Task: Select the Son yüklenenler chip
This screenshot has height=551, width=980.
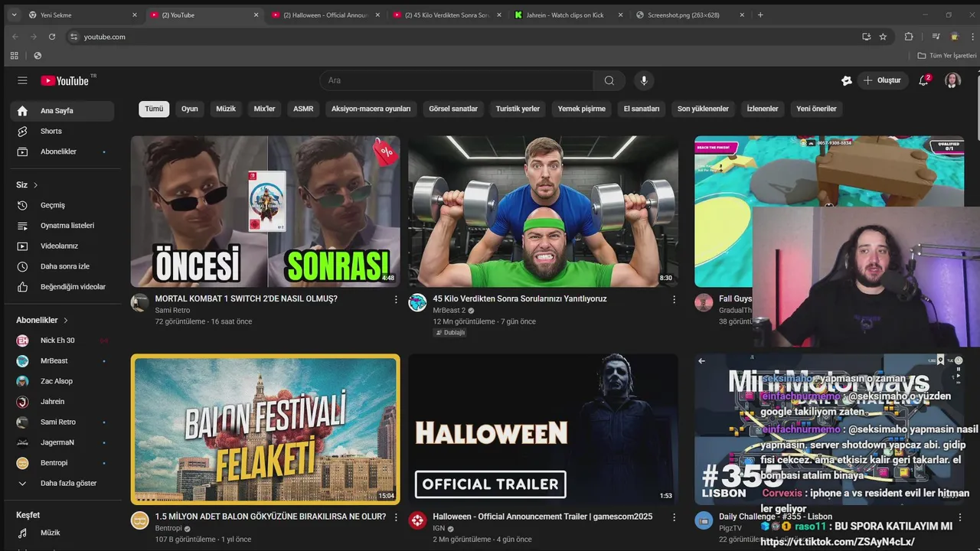Action: [x=703, y=109]
